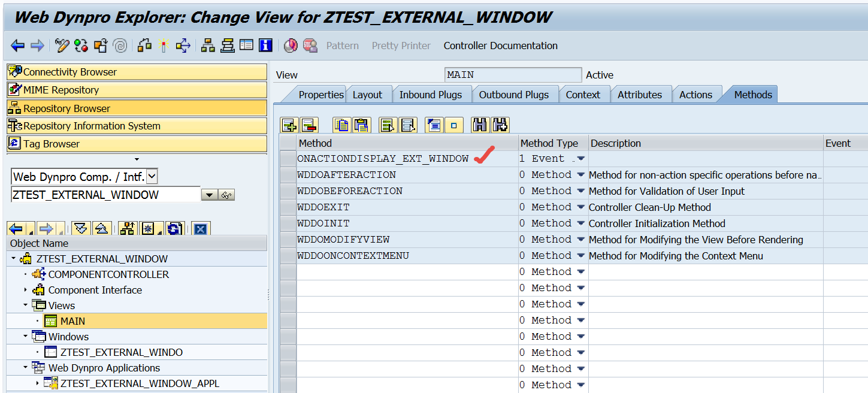
Task: Collapse the browser list small arrow
Action: (137, 159)
